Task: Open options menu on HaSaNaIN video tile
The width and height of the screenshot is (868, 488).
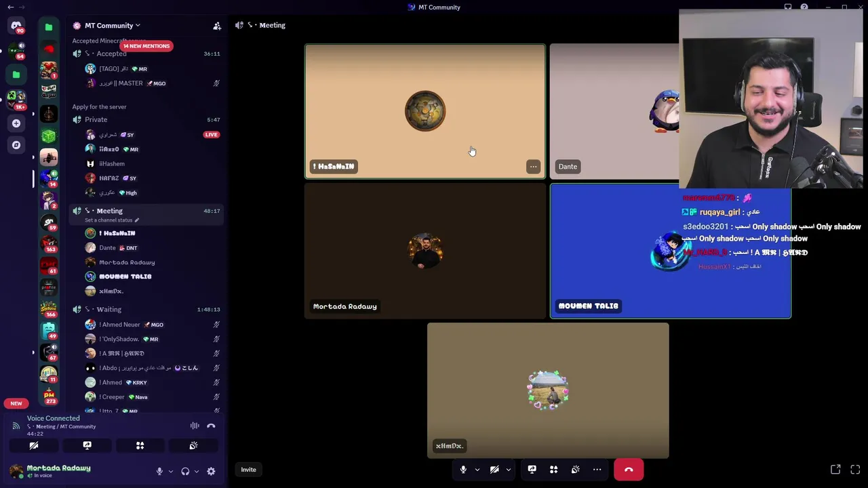Action: [x=533, y=166]
